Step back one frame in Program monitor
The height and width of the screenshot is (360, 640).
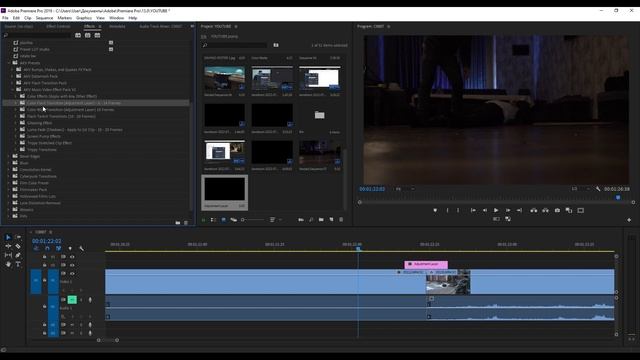[485, 210]
